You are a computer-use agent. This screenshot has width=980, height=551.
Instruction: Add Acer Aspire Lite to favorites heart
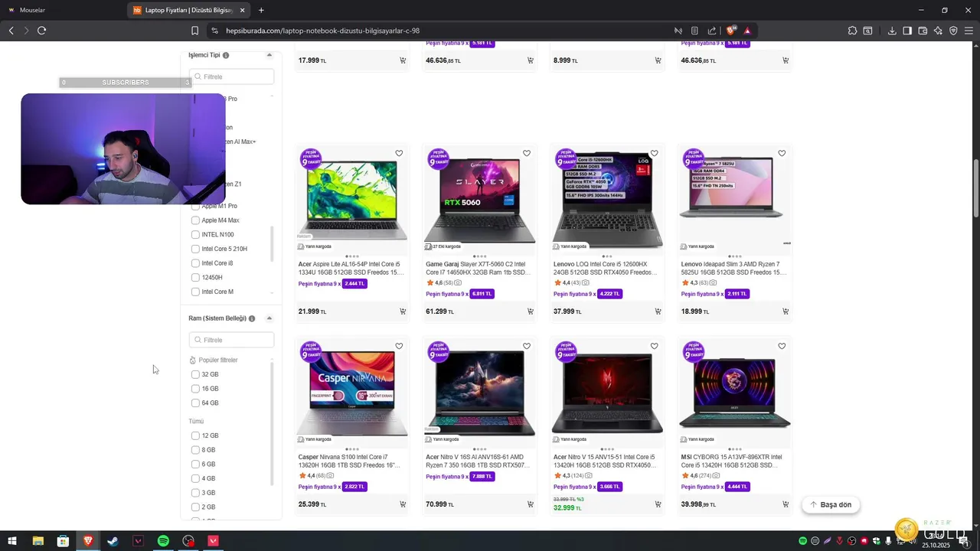399,154
